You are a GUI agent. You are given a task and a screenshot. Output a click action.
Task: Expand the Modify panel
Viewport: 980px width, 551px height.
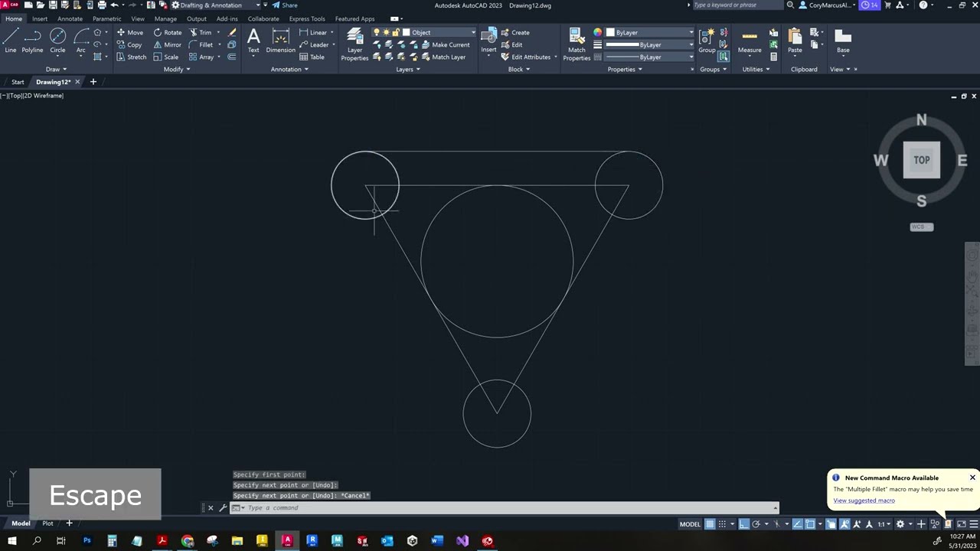point(177,69)
